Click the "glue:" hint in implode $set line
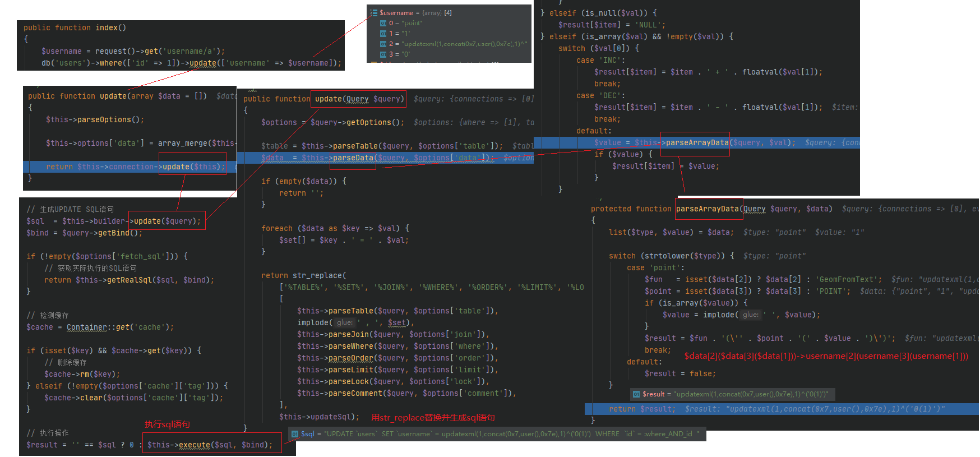Screen dimensions: 980x457 pos(345,322)
